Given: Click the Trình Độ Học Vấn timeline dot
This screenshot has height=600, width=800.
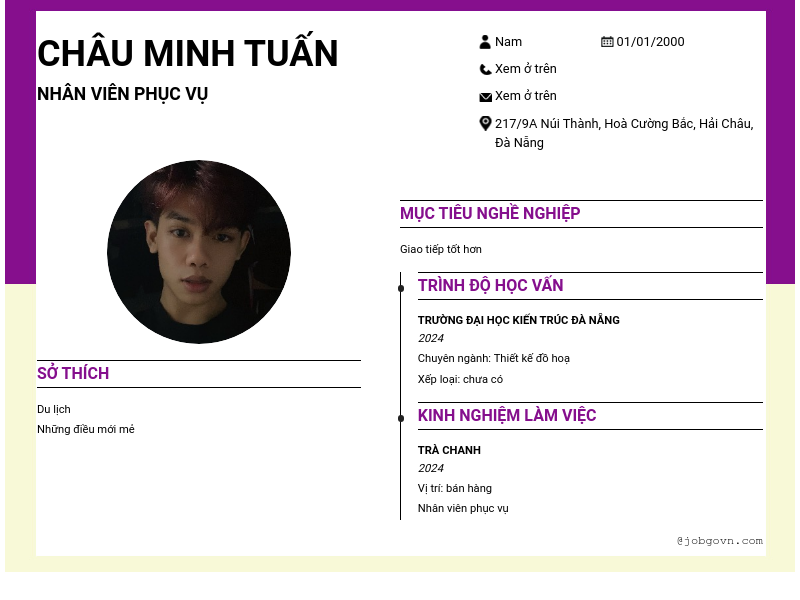Looking at the screenshot, I should tap(401, 289).
